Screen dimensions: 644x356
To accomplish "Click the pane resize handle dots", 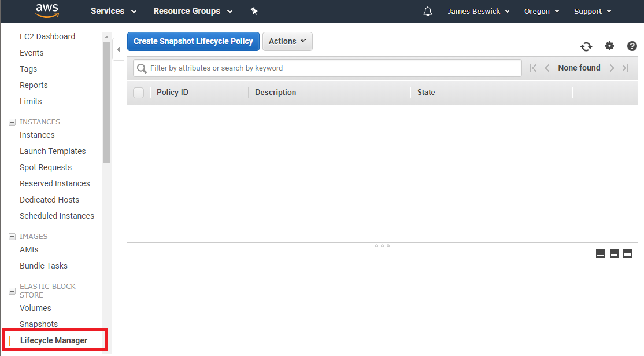I will [x=382, y=245].
